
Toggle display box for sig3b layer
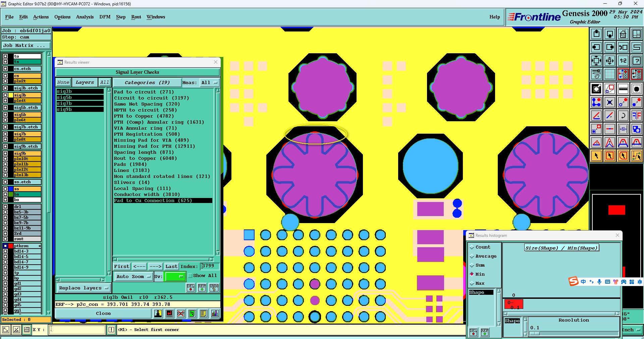pos(5,95)
